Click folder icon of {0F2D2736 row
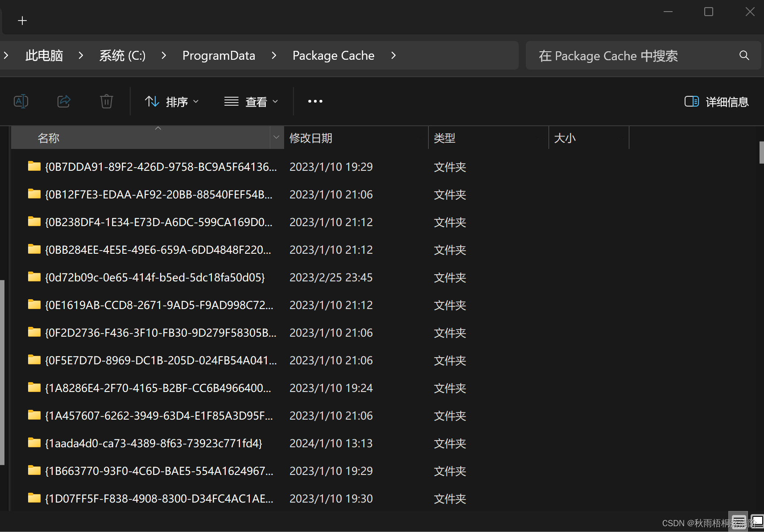 click(x=34, y=332)
